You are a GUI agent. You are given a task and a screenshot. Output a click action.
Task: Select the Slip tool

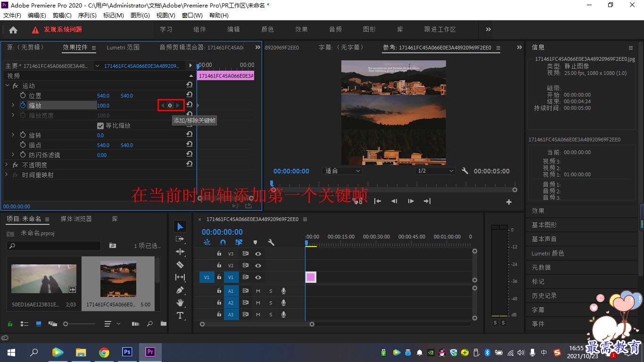coord(180,277)
